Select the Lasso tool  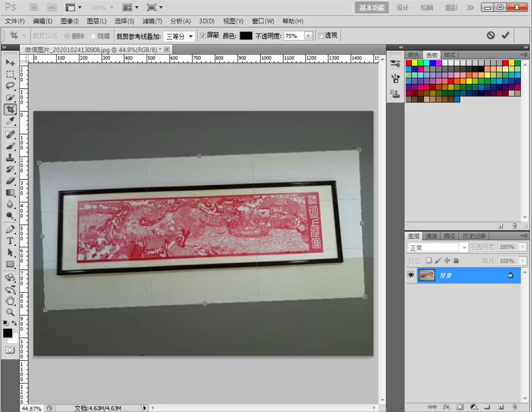pyautogui.click(x=10, y=86)
